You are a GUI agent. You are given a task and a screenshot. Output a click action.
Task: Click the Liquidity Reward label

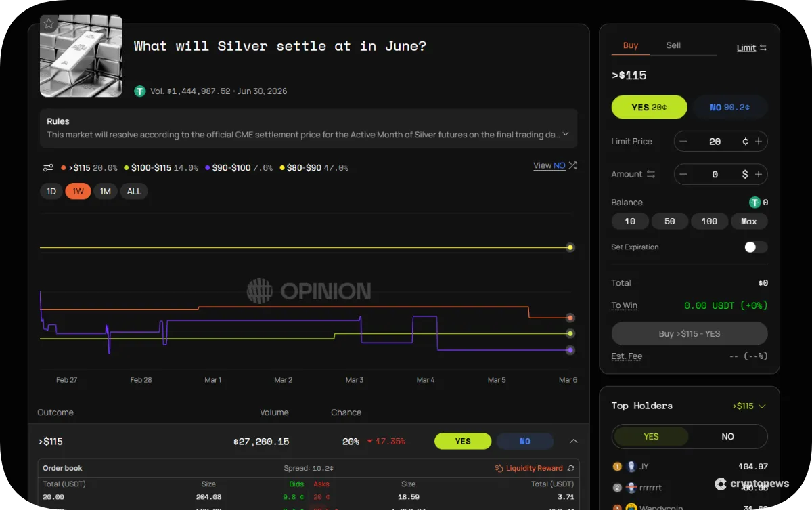[x=535, y=468]
